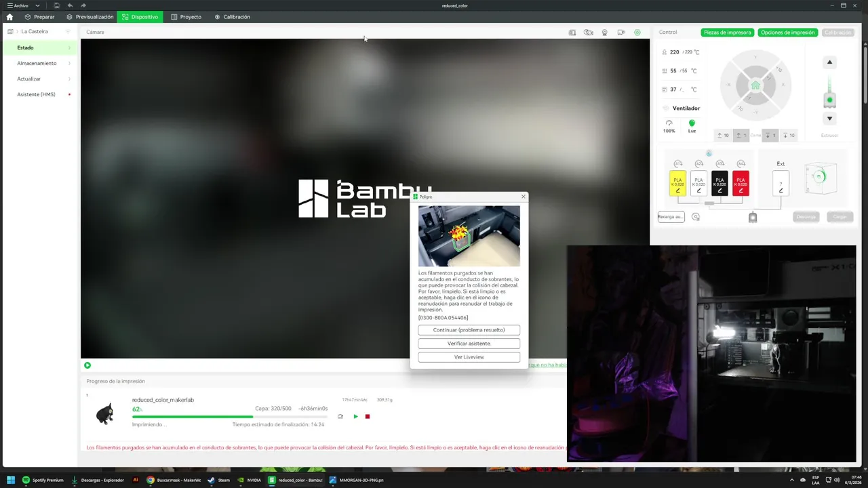Toggle the video camera switch icon
This screenshot has height=488, width=868.
pos(621,33)
